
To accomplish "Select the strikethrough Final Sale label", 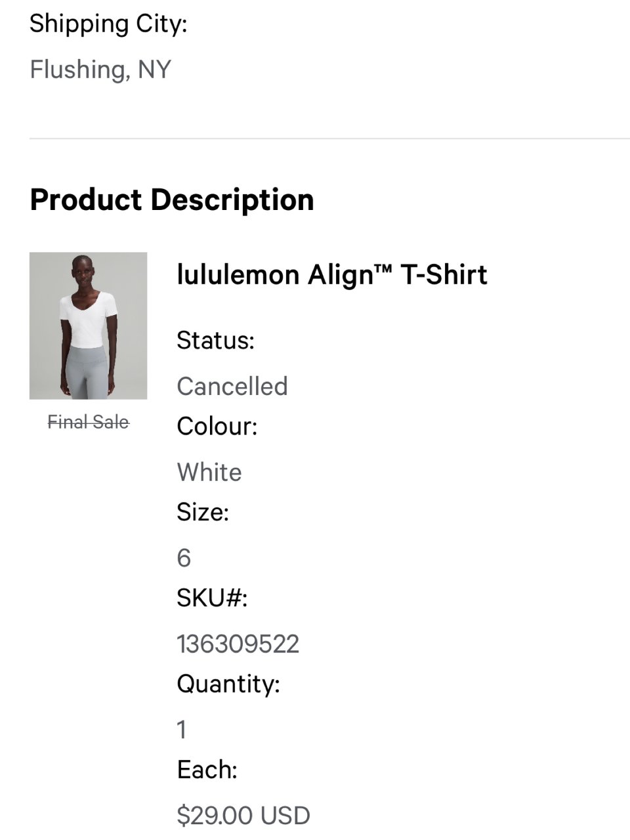I will click(x=88, y=422).
